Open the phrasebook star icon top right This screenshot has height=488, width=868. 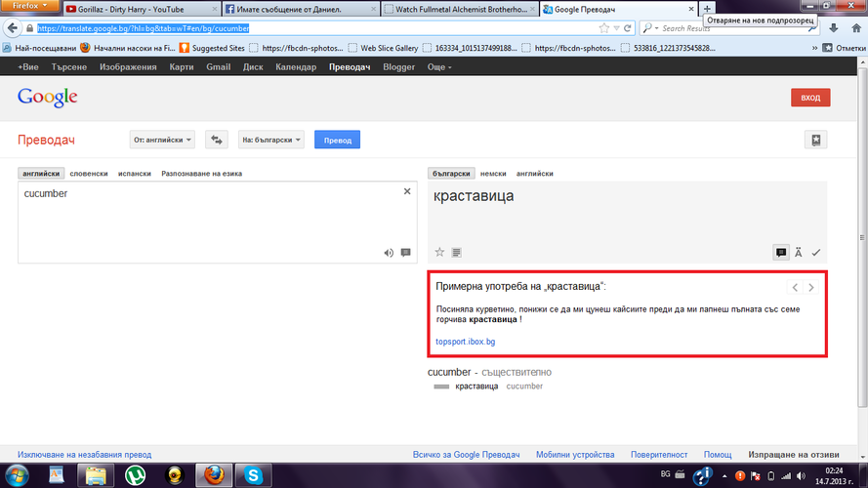[815, 140]
